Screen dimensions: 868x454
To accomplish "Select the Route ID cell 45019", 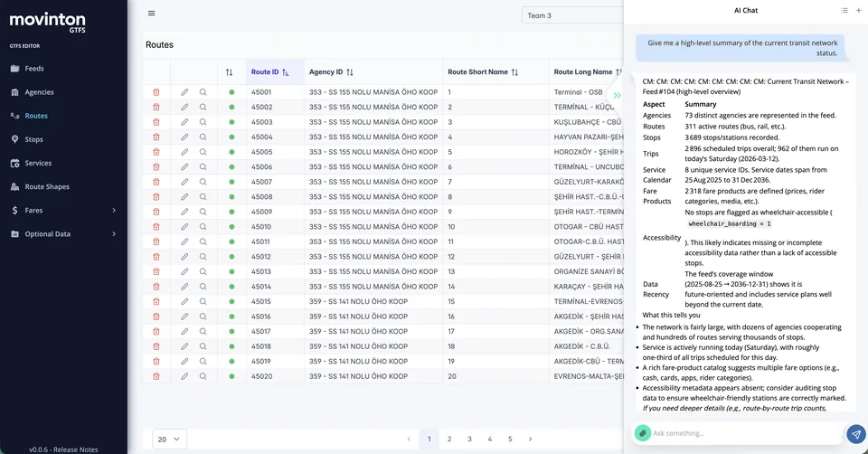I will [x=261, y=362].
